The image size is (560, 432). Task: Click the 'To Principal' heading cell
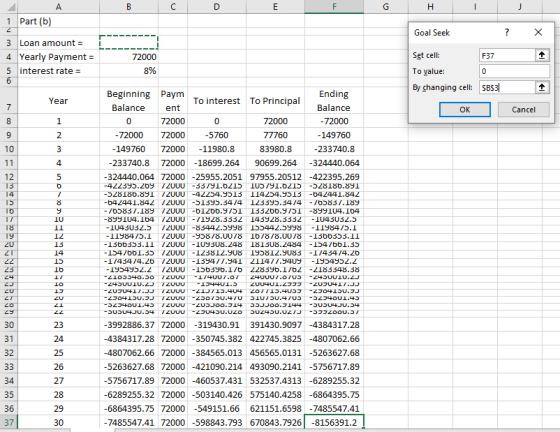click(275, 101)
